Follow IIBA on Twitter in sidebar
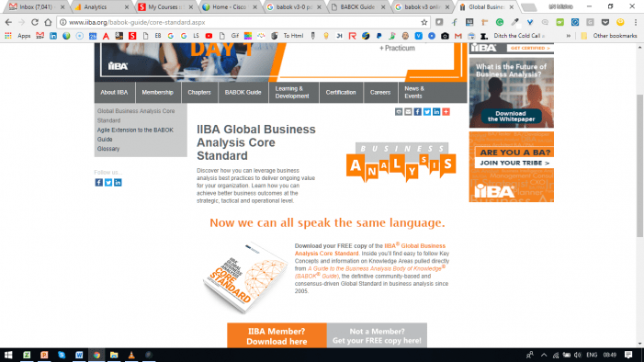The height and width of the screenshot is (362, 644). coord(108,183)
